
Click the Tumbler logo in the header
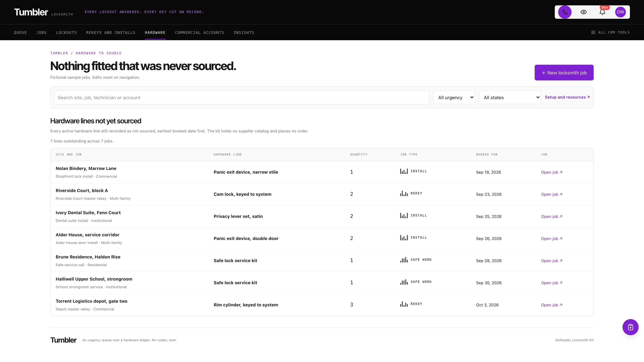coord(31,12)
